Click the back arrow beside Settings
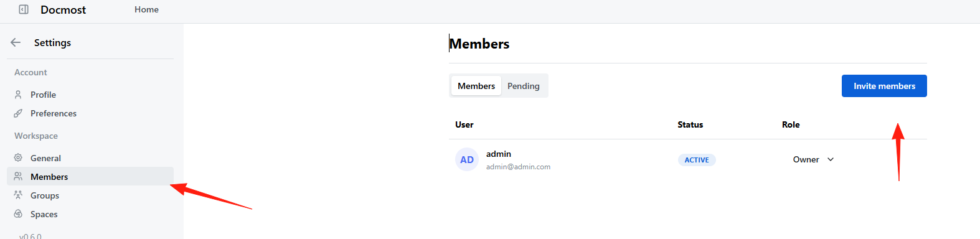The height and width of the screenshot is (239, 980). point(16,42)
